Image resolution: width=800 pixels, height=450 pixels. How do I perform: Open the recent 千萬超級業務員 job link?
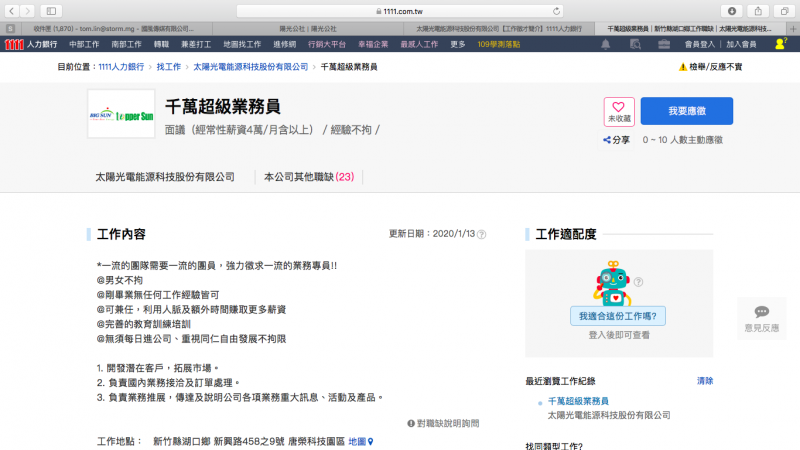click(578, 401)
